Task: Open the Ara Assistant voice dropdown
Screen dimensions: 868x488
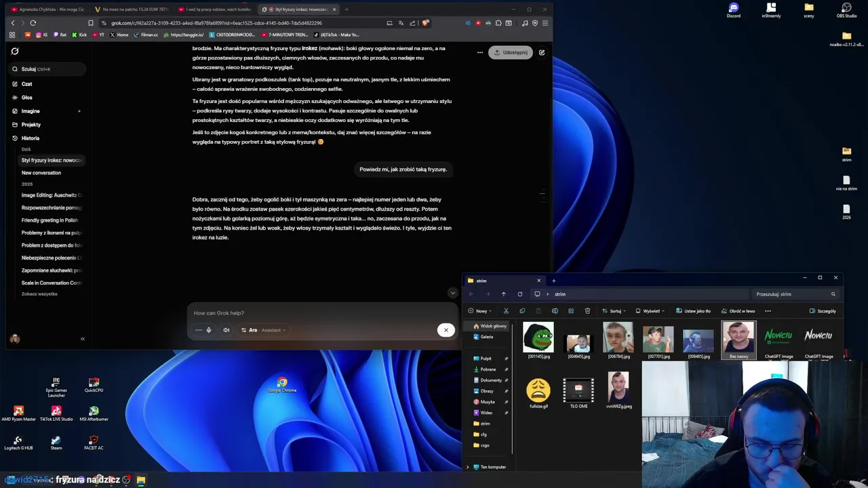Action: [263, 330]
